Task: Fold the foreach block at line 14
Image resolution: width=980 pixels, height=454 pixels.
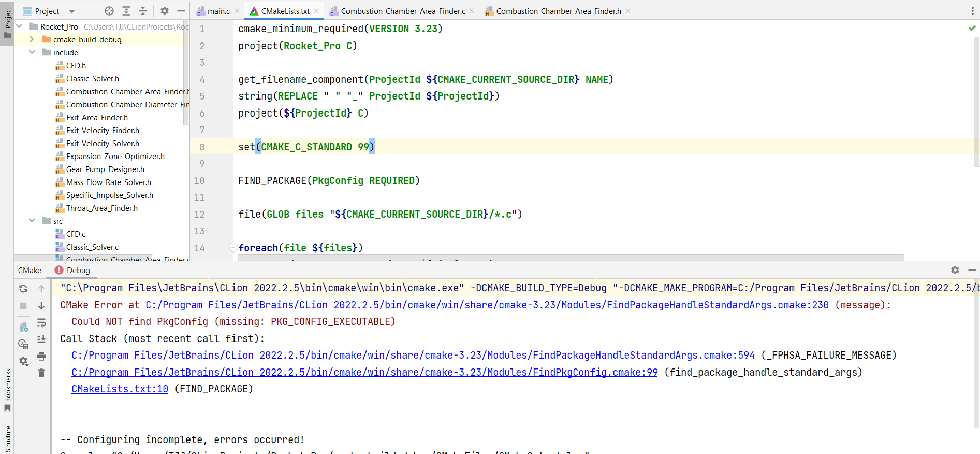Action: point(233,248)
